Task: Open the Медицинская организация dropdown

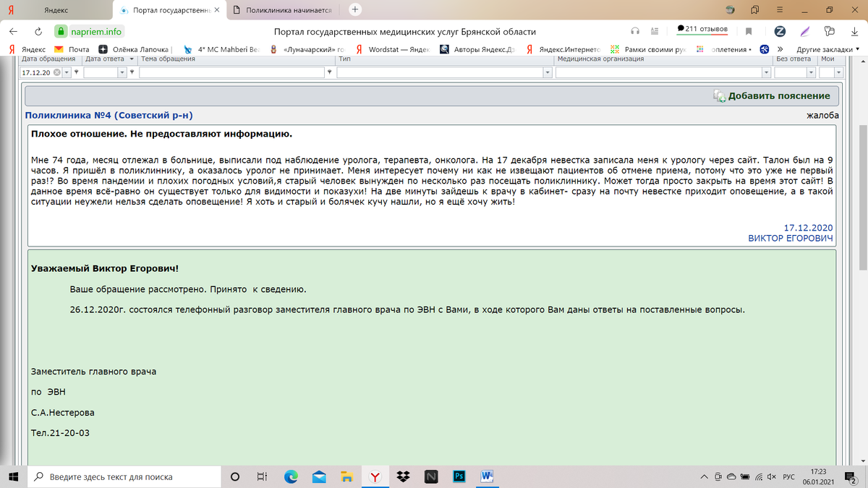Action: pos(767,73)
